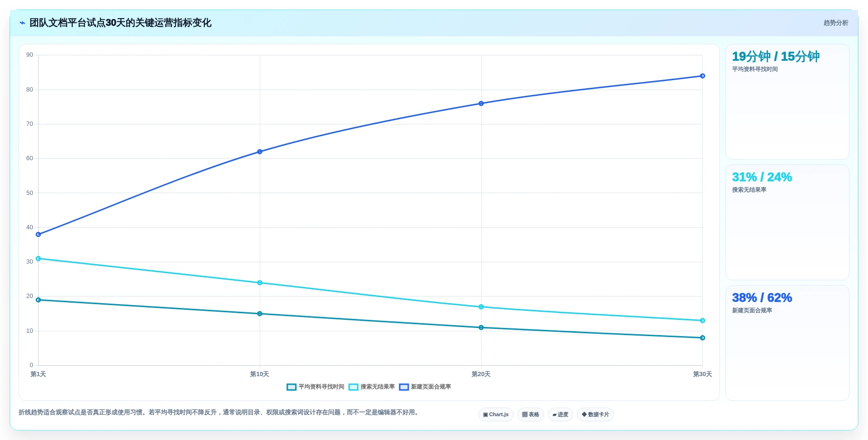Click the 第20天 axis label
Screen dimensions: 868x440
(481, 374)
